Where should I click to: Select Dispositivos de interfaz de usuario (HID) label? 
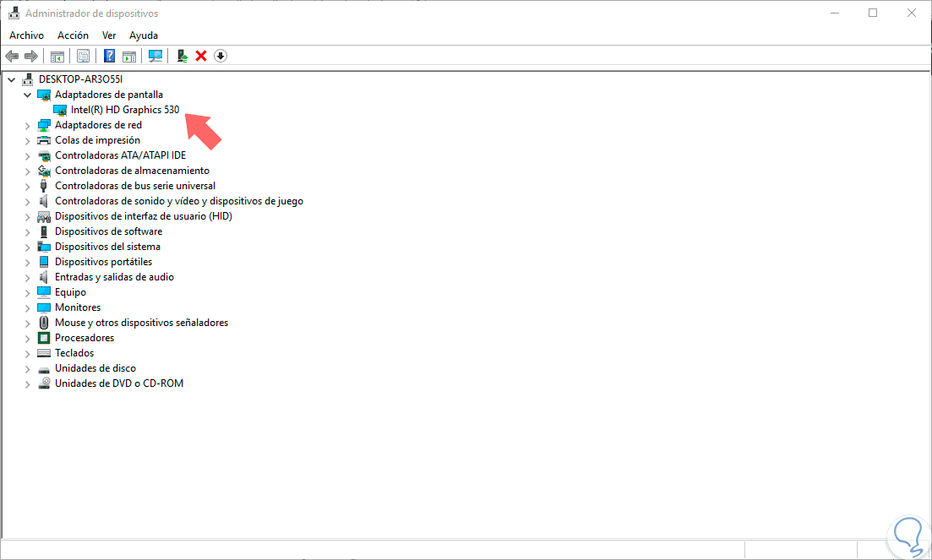point(144,216)
